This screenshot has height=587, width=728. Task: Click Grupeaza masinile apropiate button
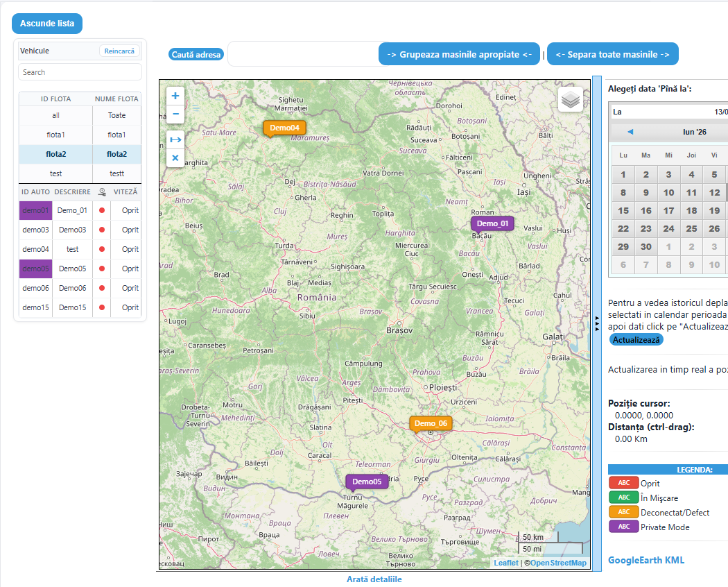pyautogui.click(x=459, y=54)
